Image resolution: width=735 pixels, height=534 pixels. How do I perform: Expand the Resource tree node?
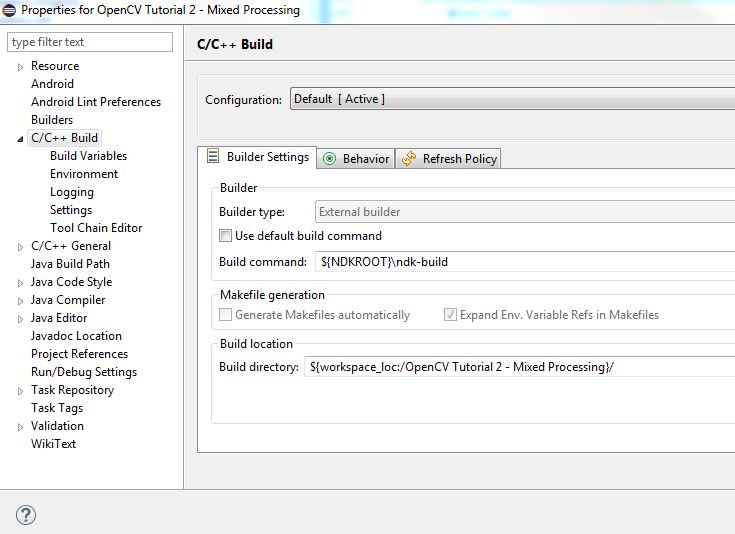[x=20, y=67]
